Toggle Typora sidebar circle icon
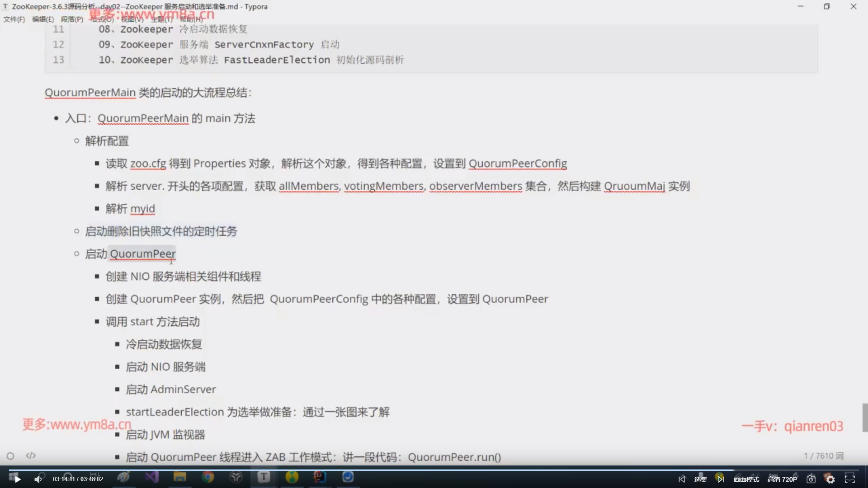This screenshot has width=868, height=488. [x=10, y=455]
